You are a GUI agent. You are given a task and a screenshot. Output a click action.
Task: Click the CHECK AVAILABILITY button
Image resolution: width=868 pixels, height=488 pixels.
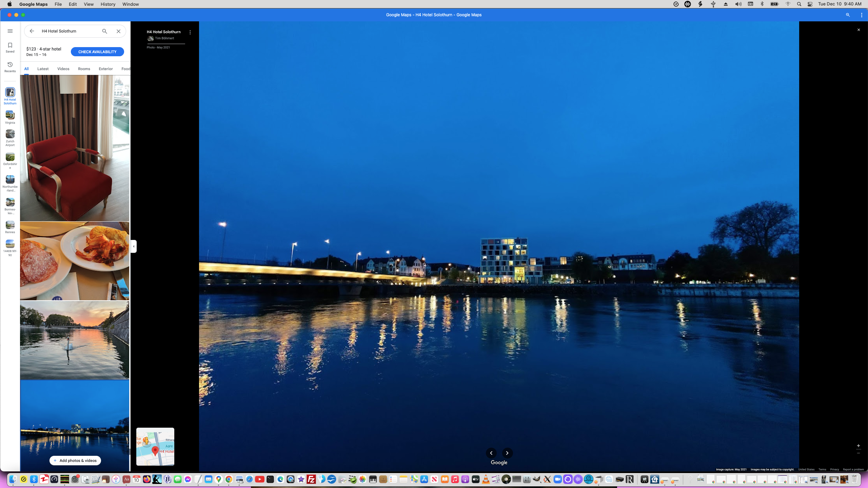pyautogui.click(x=97, y=52)
